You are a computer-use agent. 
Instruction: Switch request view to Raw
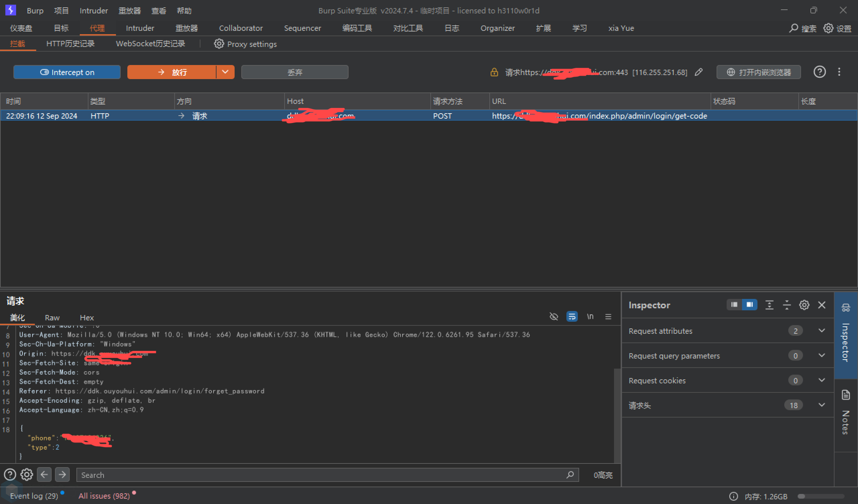point(52,317)
